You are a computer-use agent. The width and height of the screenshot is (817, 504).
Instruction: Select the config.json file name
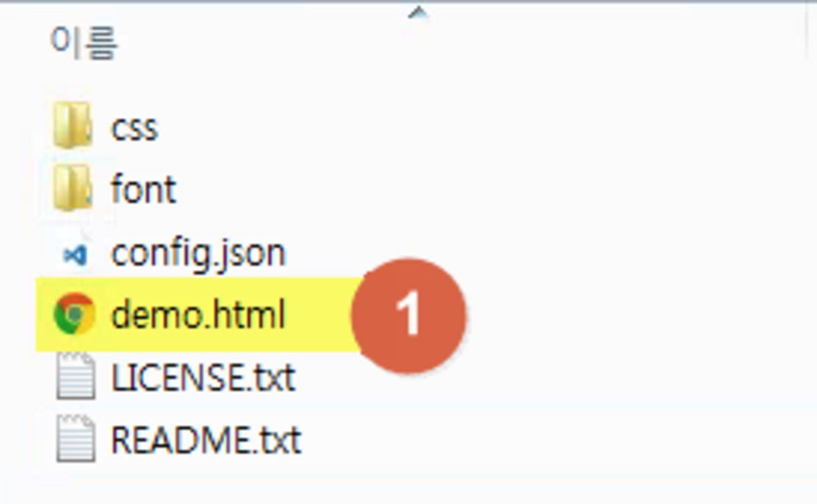[198, 253]
